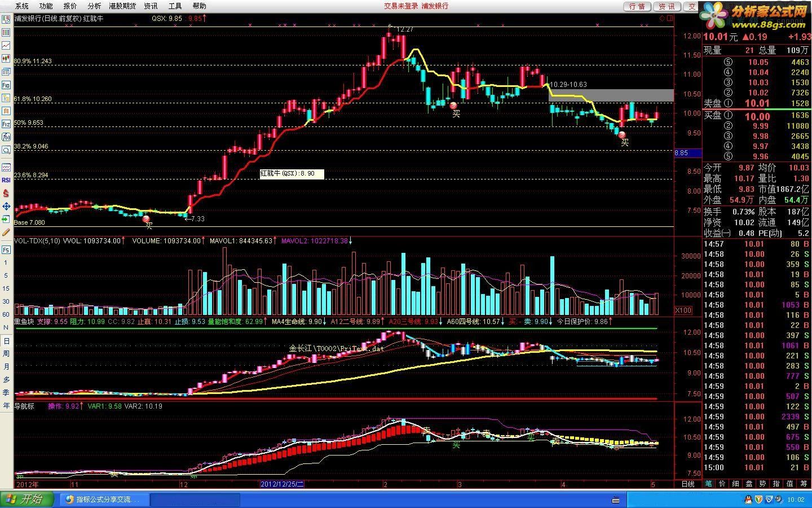Click the 资讯 button at top right

667,7
